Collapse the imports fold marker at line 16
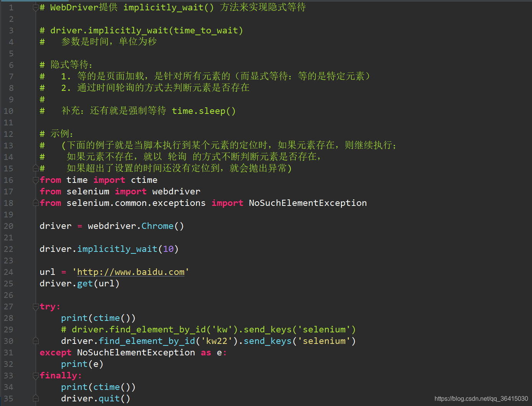 click(36, 180)
